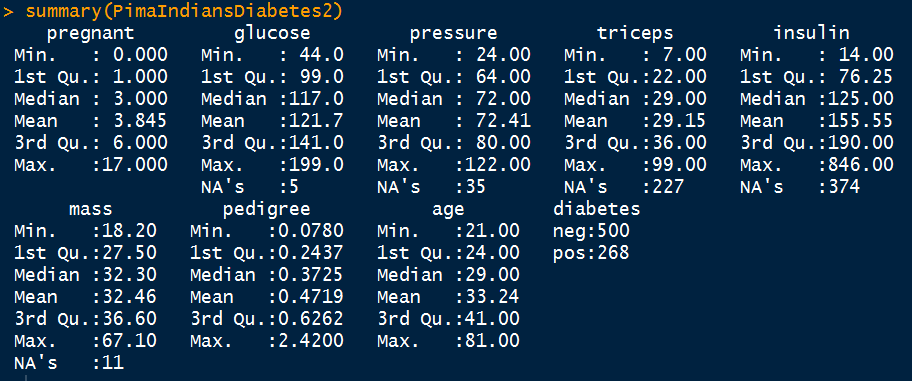Click the mass column header
Viewport: 912px width, 381px height.
click(91, 209)
